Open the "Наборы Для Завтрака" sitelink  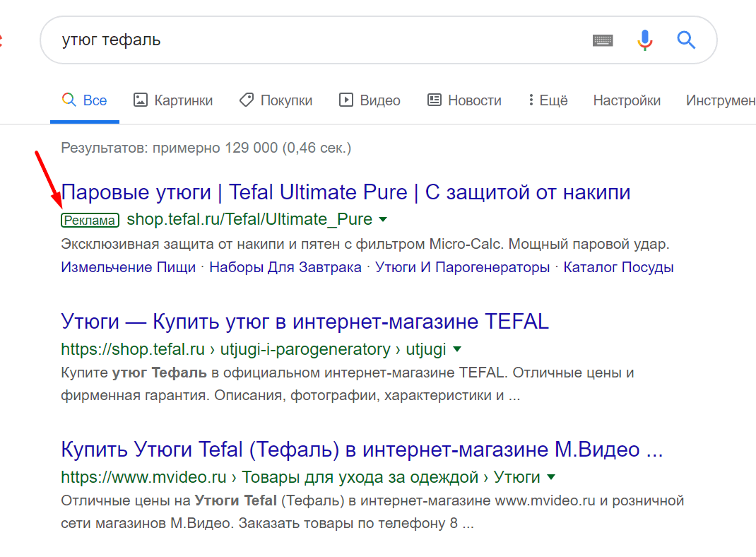point(285,267)
